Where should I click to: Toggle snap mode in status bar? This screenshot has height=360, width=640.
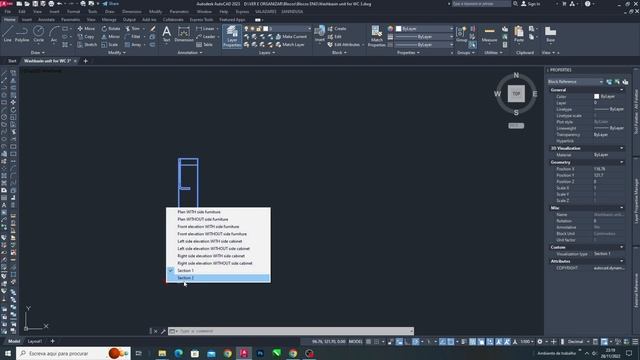(376, 342)
